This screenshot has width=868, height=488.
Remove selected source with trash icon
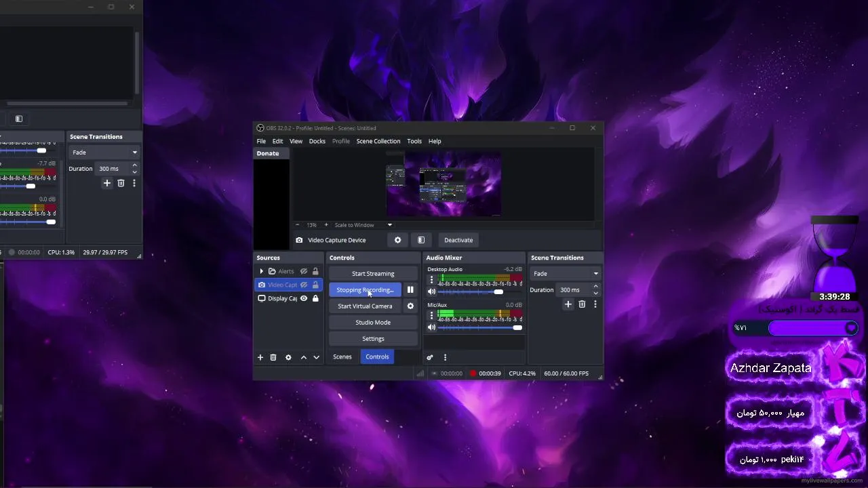(273, 357)
